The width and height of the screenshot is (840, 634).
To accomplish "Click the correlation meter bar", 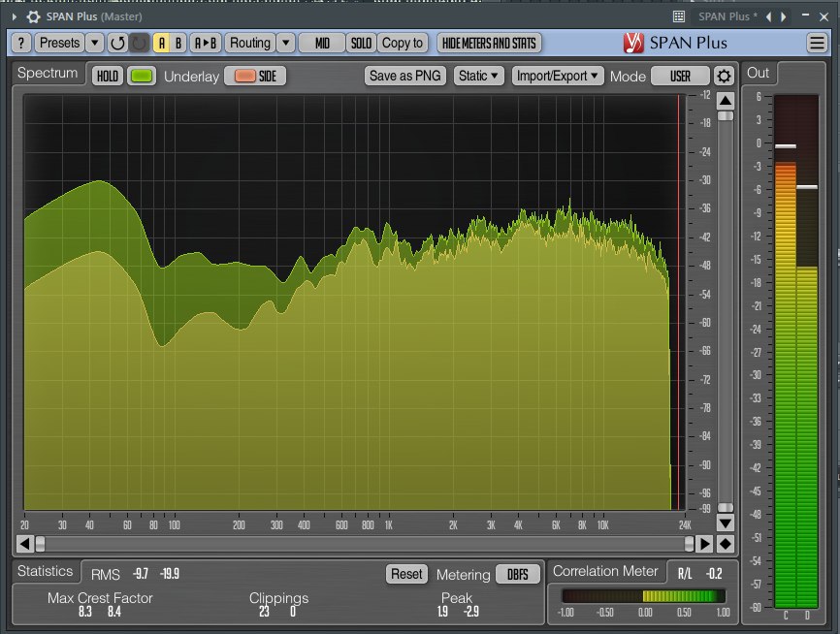I will (644, 596).
